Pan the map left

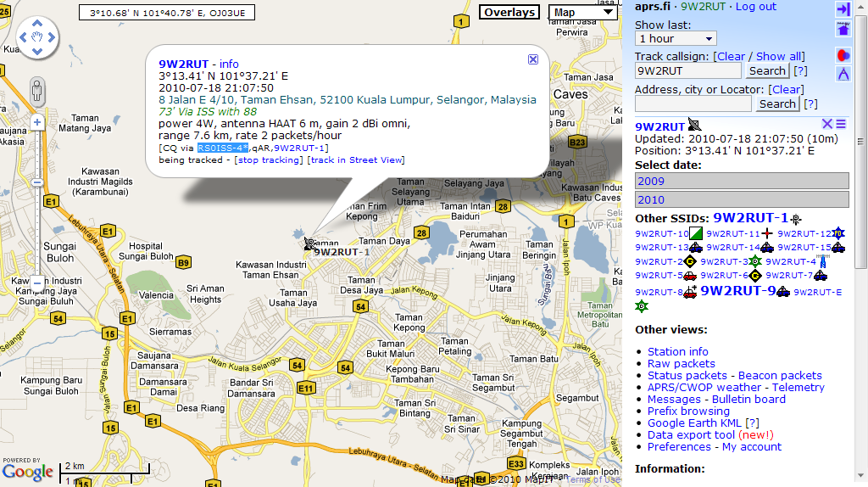(x=23, y=37)
